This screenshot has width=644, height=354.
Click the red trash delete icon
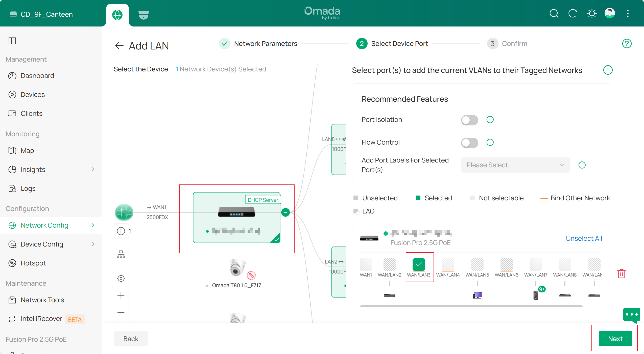point(622,274)
